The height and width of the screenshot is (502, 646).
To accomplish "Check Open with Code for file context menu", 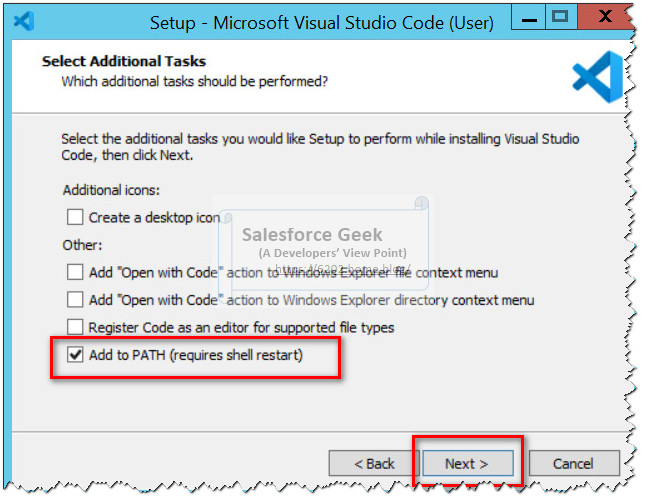I will 75,272.
